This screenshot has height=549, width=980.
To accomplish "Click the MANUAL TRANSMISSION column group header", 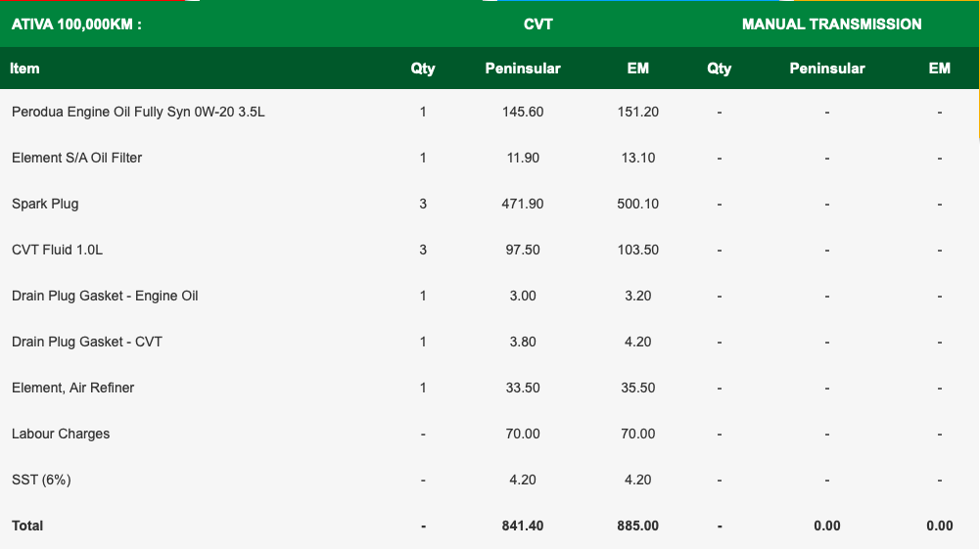I will point(831,23).
